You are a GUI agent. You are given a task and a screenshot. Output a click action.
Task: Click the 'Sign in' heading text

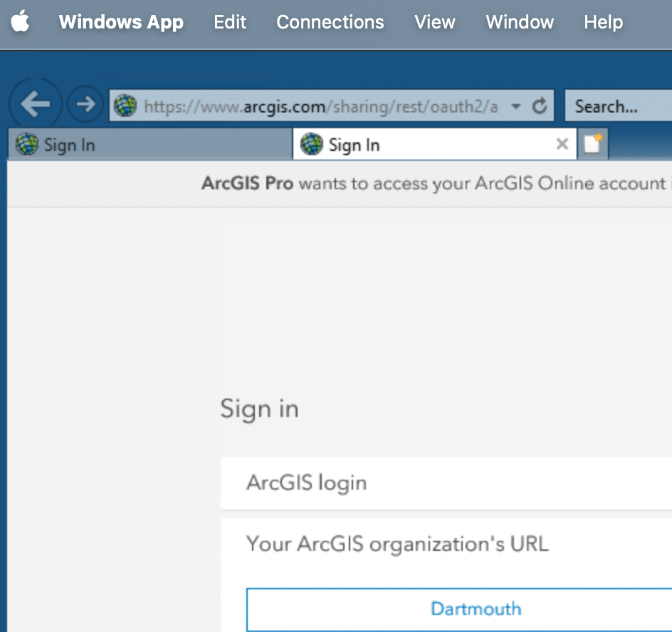click(x=259, y=409)
